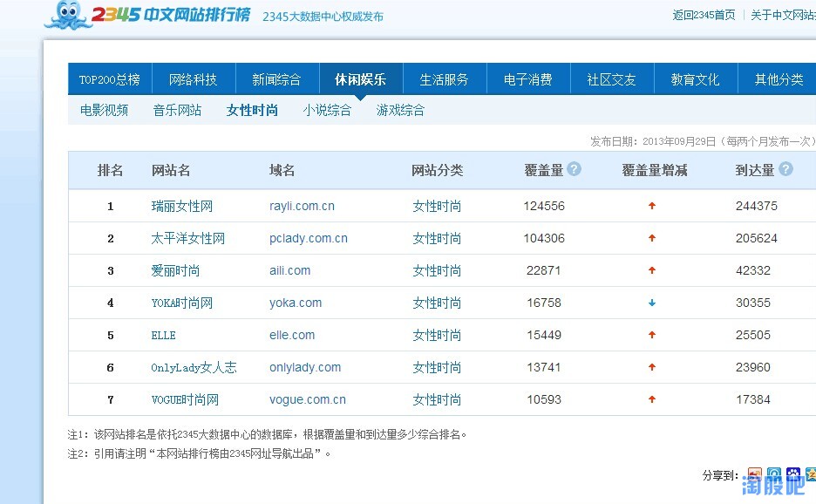Click the 2345中文网站排行榜 title logo
The height and width of the screenshot is (504, 816).
pos(171,14)
